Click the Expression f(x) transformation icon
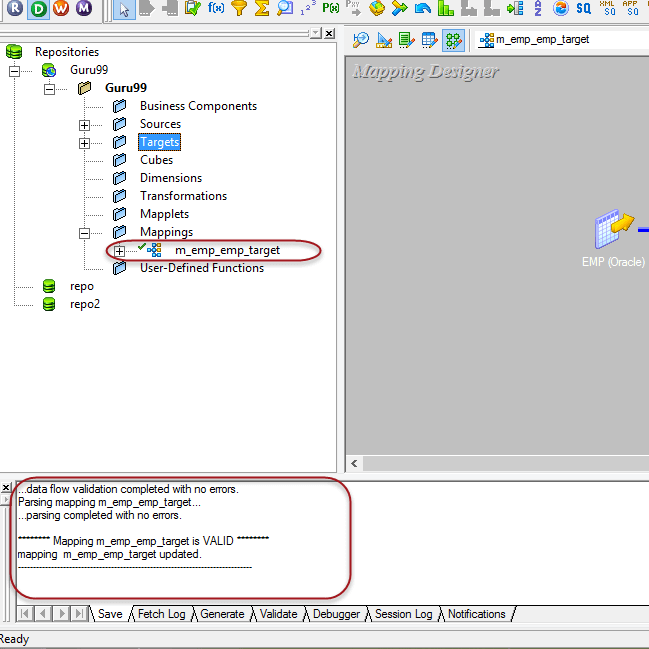This screenshot has height=649, width=649. coord(216,9)
